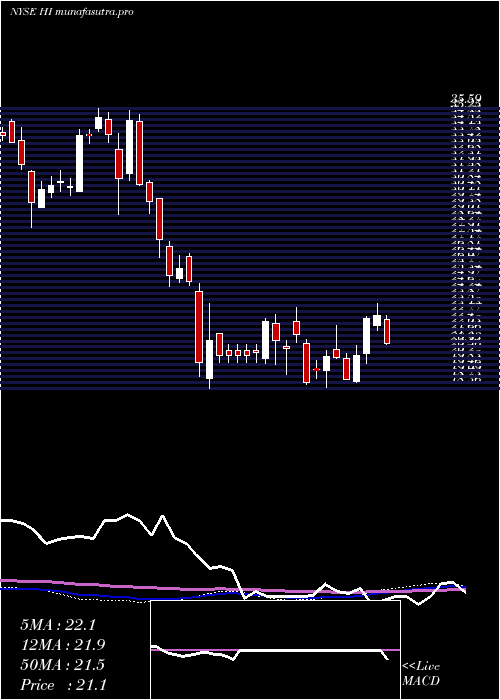This screenshot has height=700, width=500.
Task: Click the '50MA : 21.5' value
Action: 62,665
